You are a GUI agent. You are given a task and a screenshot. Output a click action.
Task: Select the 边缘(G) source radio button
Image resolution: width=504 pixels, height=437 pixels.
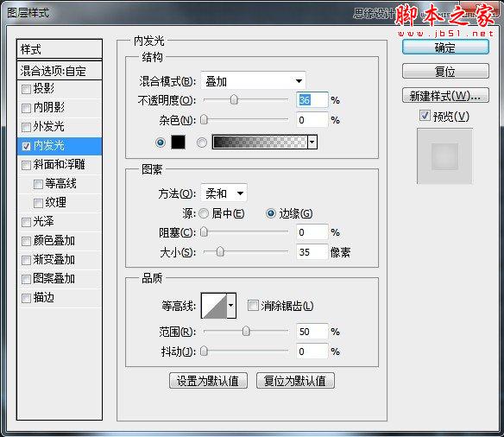click(x=271, y=213)
